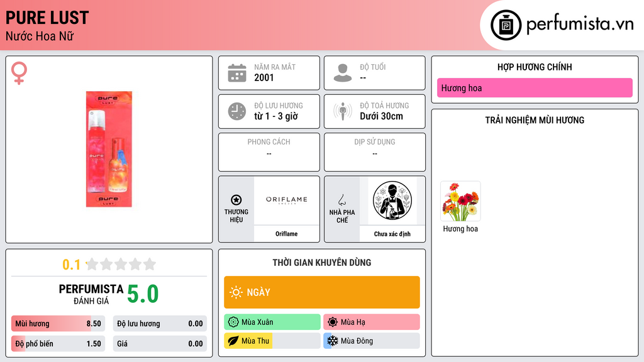
Task: Click the longevity value từ 1 - 3 giờ
Action: (276, 116)
